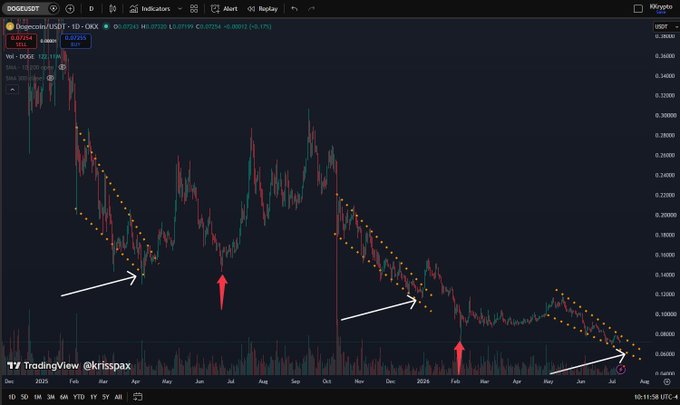
Task: Click the blue 0.07255 BUY button
Action: [x=75, y=41]
